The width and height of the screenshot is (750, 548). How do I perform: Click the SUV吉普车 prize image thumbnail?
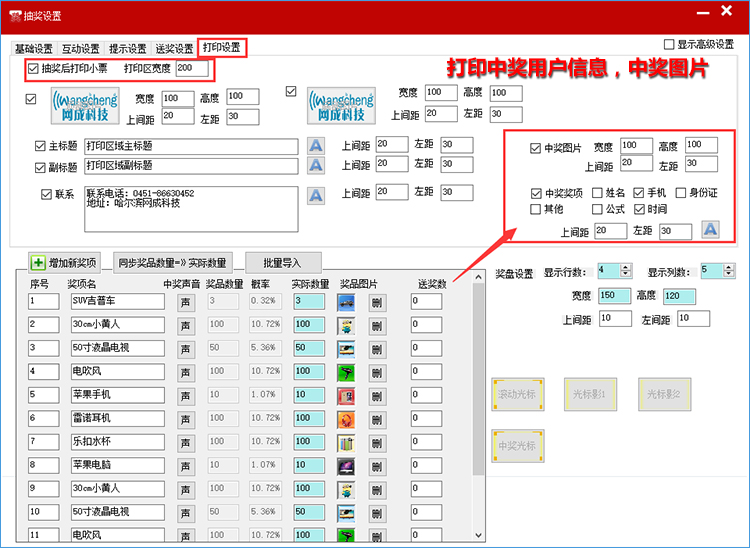tap(346, 300)
